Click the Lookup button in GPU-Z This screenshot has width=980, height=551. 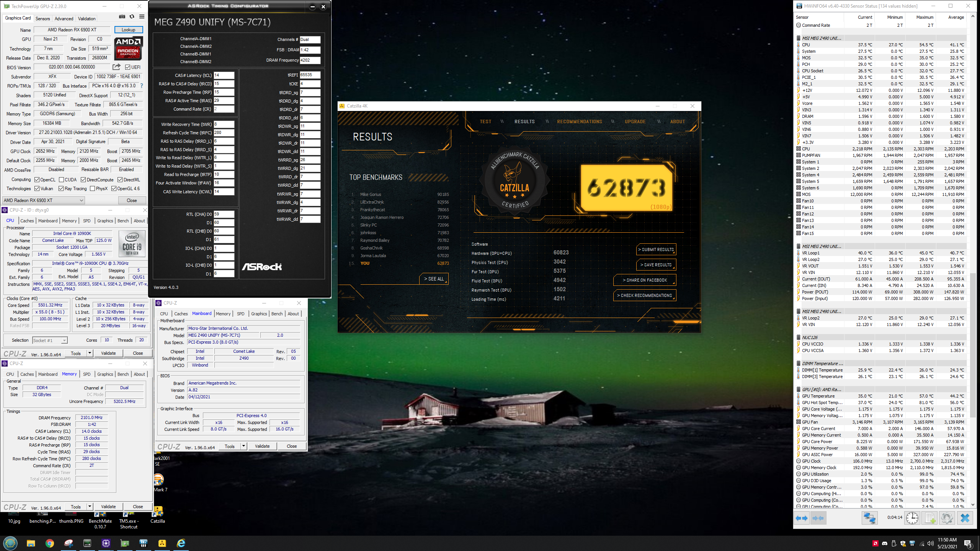pyautogui.click(x=129, y=30)
